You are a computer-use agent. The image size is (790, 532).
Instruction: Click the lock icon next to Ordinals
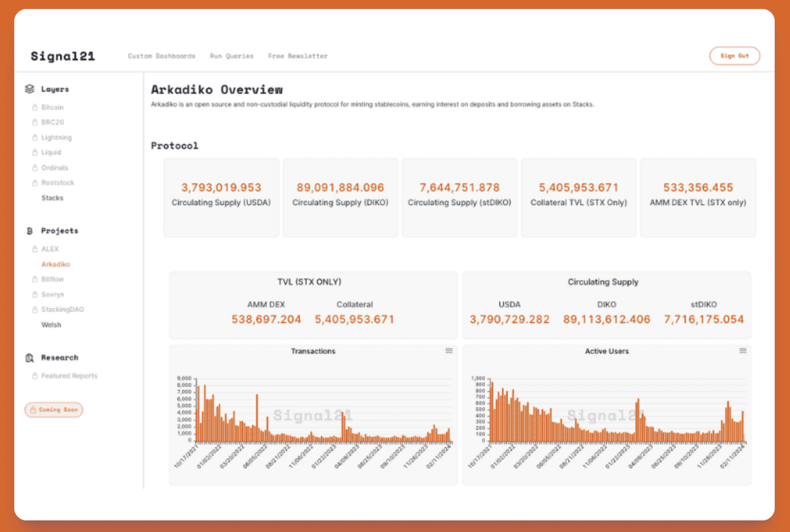tap(35, 167)
